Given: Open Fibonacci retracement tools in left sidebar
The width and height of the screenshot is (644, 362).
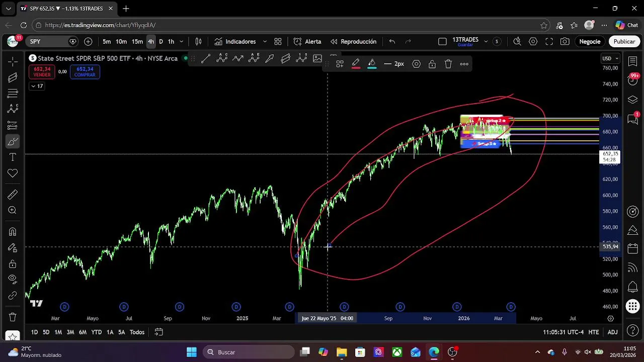Looking at the screenshot, I should pyautogui.click(x=13, y=94).
